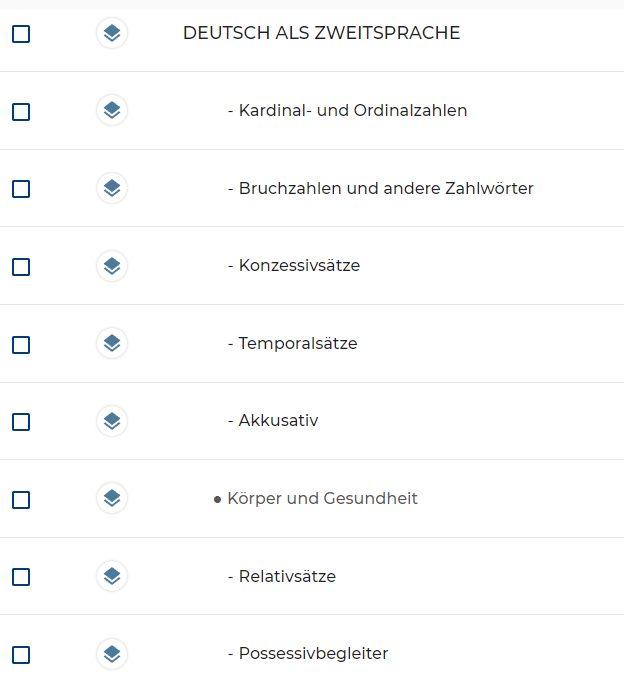Click the layers icon next to Bruchzahlen
This screenshot has height=686, width=624.
(112, 188)
